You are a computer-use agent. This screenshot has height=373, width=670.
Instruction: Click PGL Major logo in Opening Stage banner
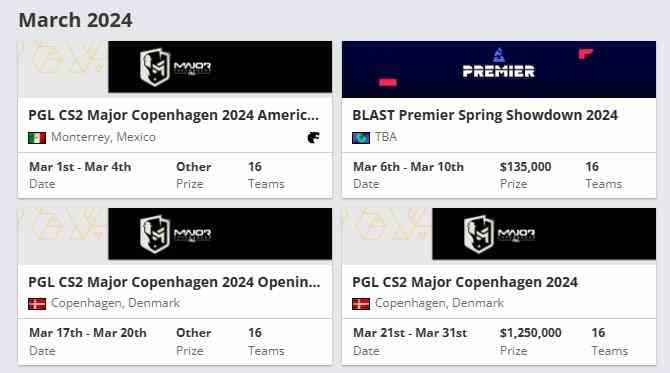(176, 234)
